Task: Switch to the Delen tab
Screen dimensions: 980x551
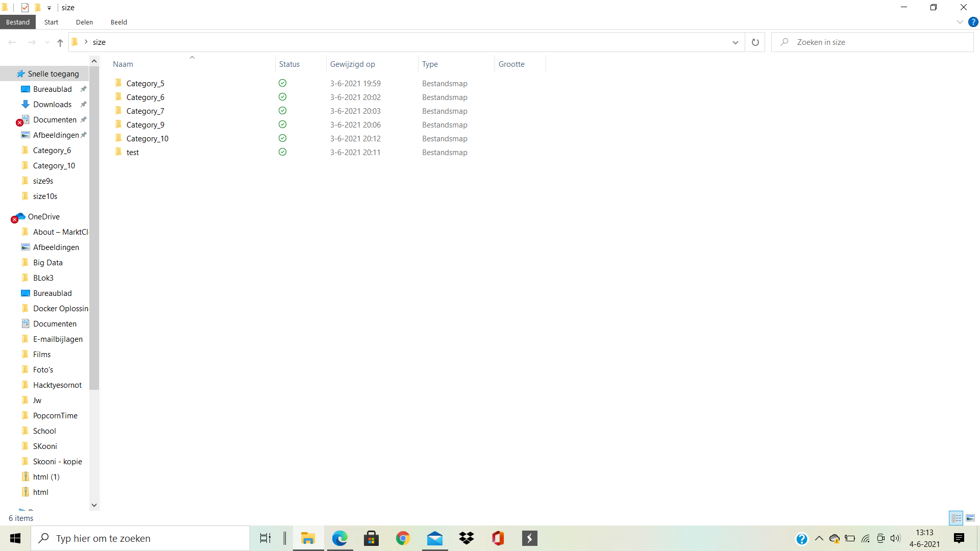Action: 84,22
